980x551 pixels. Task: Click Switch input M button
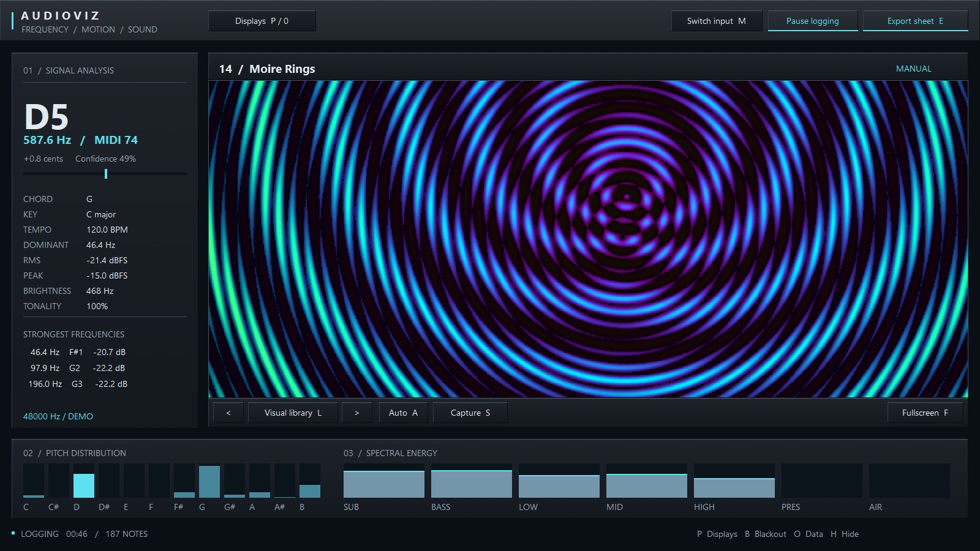click(x=717, y=21)
